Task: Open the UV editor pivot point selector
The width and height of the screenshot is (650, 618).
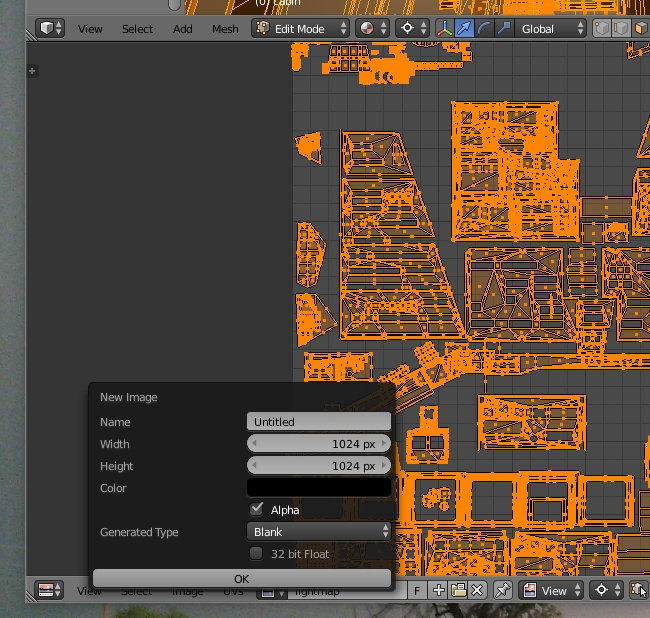Action: pos(606,591)
